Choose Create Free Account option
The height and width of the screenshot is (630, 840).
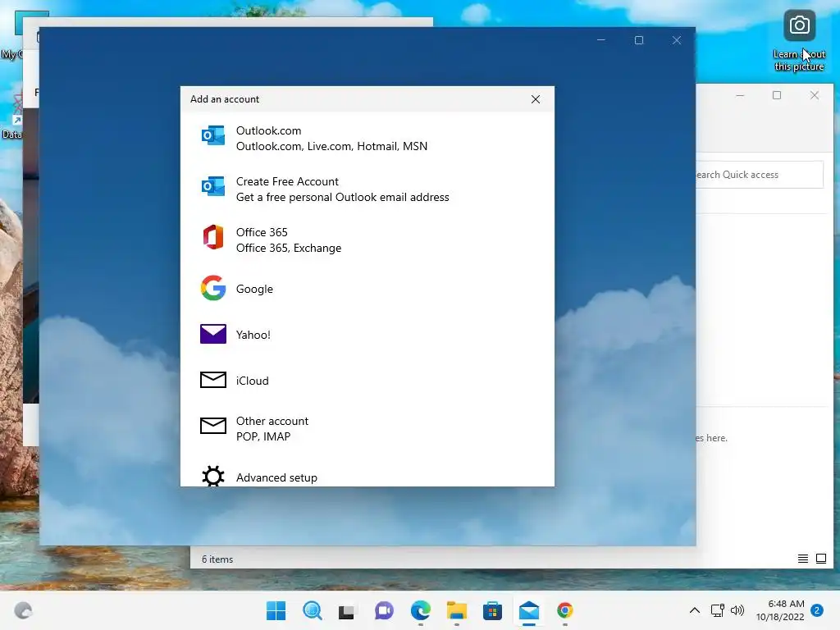pos(367,189)
